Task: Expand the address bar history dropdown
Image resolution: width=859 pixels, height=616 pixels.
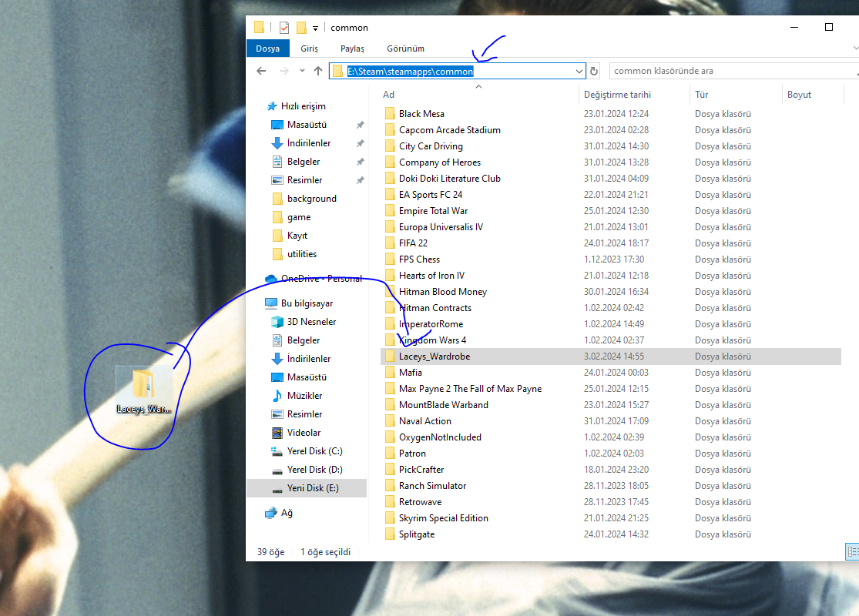Action: click(579, 71)
